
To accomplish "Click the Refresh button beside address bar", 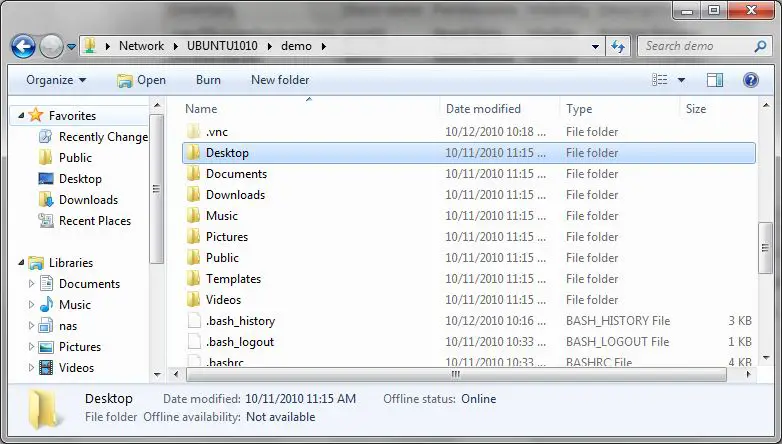I will coord(618,46).
